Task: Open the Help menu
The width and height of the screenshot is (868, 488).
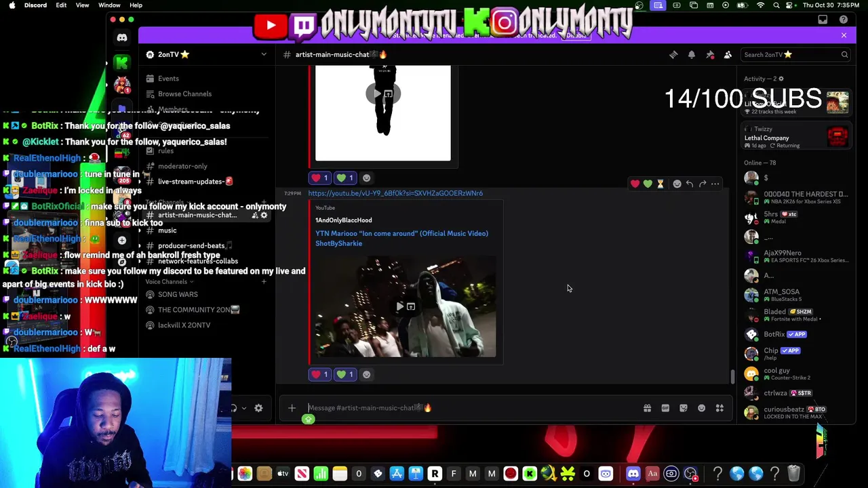Action: point(136,5)
